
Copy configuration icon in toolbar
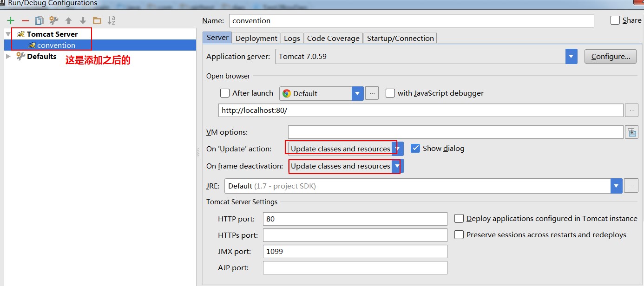39,20
